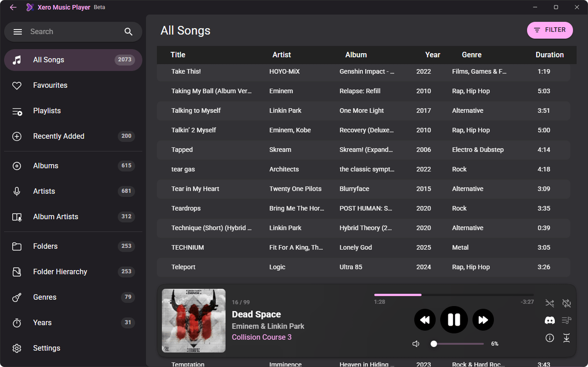
Task: Adjust the volume slider
Action: [x=457, y=344]
